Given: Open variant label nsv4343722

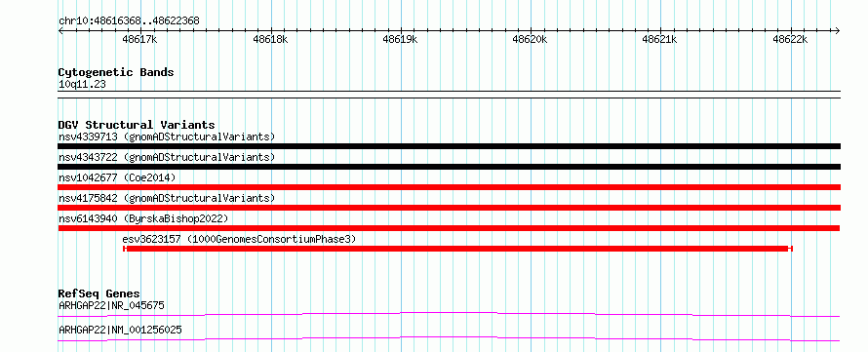Looking at the screenshot, I should [x=167, y=157].
